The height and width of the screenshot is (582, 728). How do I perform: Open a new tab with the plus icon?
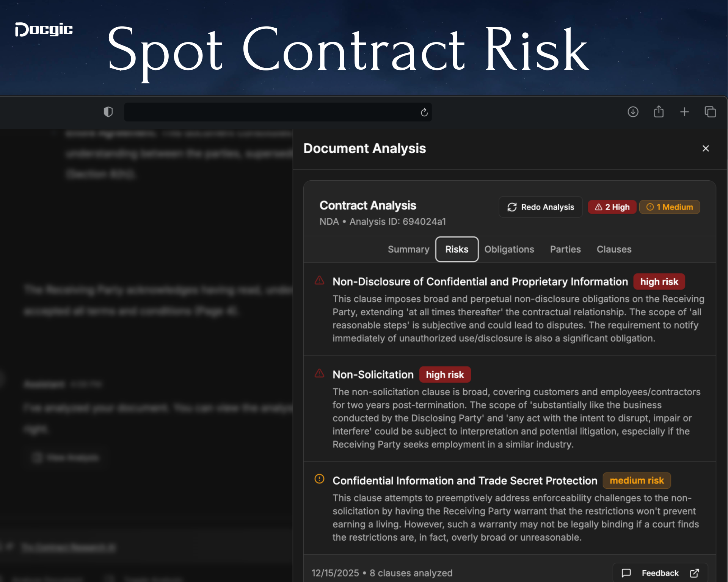685,112
